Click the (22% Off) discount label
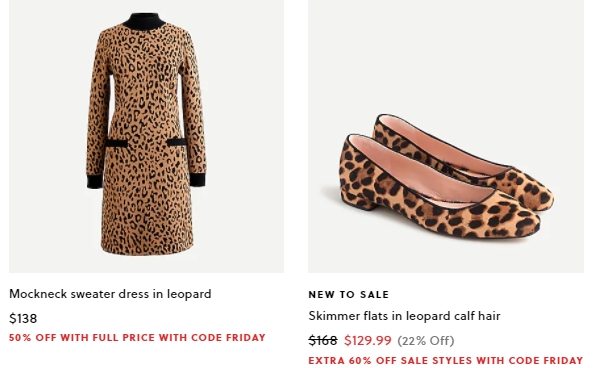Image resolution: width=595 pixels, height=368 pixels. [426, 340]
